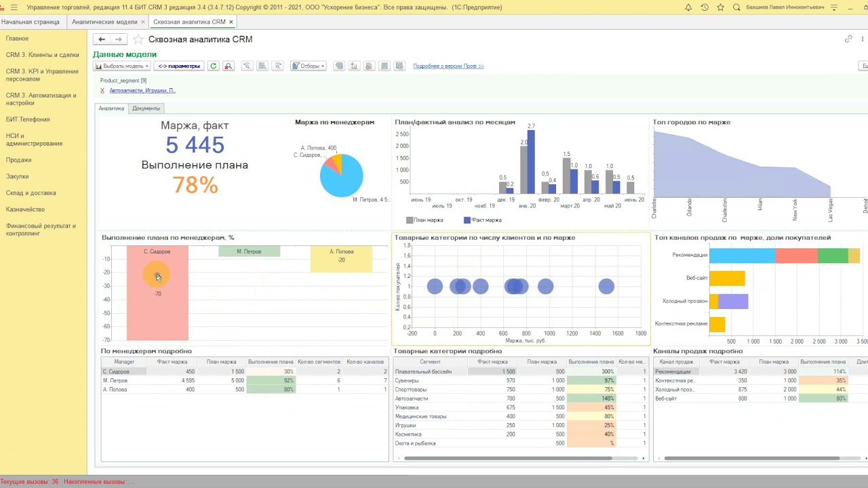Click the global search magnifier icon
Screen dimensions: 868x488
pos(736,7)
